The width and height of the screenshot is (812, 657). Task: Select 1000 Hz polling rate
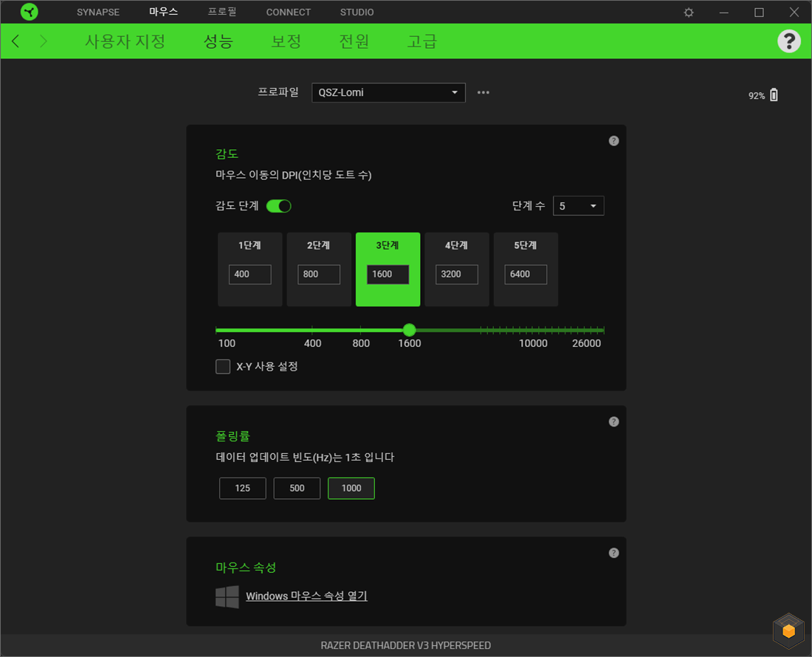pyautogui.click(x=351, y=488)
